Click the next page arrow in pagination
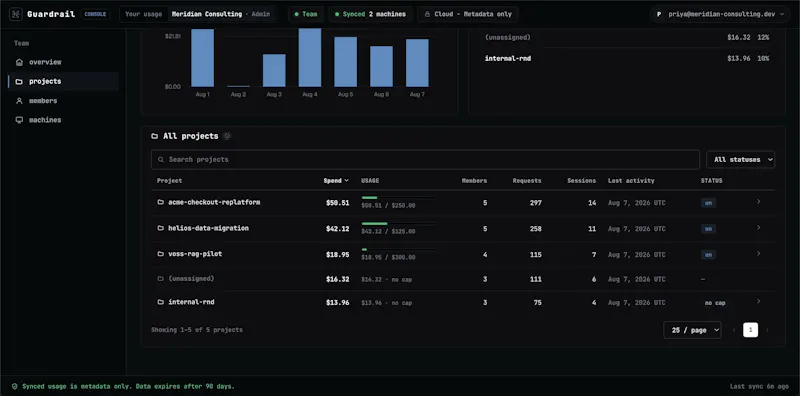 pyautogui.click(x=767, y=330)
